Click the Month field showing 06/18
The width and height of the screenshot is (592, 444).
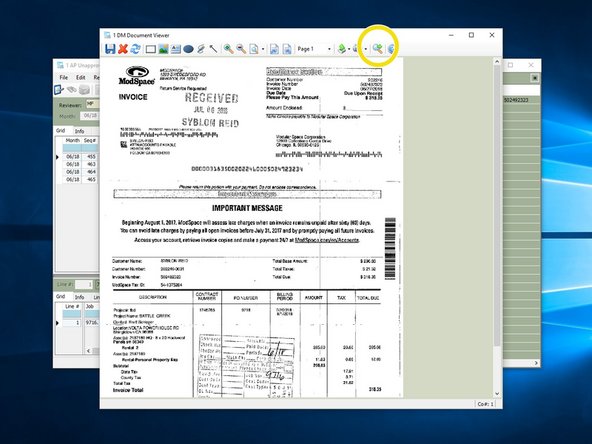coord(90,116)
